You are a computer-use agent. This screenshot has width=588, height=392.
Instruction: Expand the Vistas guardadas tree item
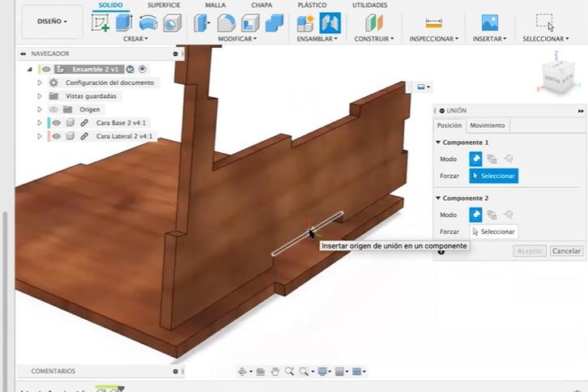pyautogui.click(x=40, y=96)
